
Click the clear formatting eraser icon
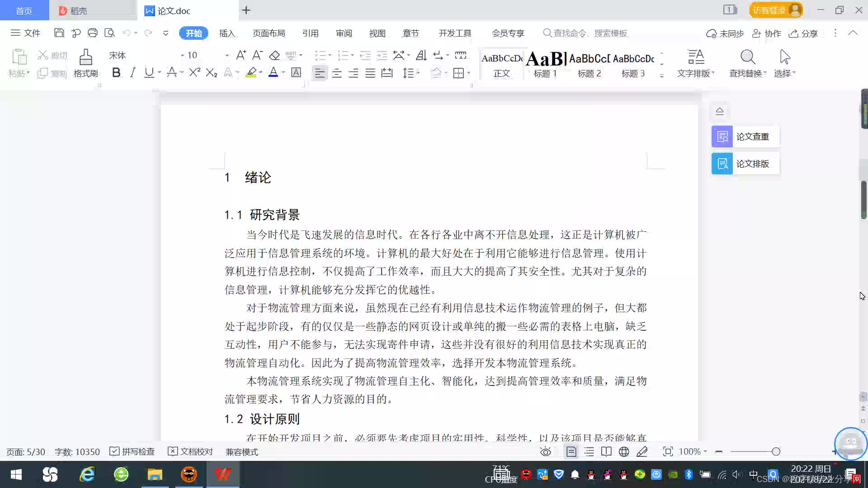tap(274, 56)
